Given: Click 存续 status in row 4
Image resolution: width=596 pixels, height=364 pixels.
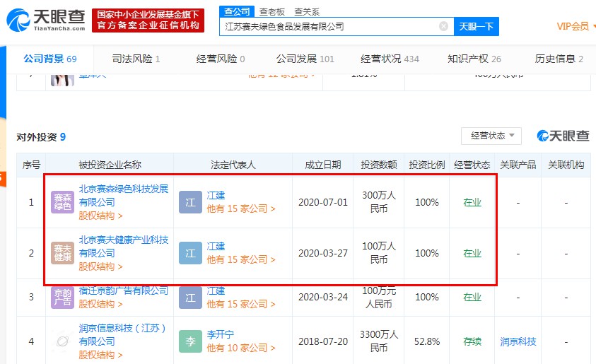Looking at the screenshot, I should 472,341.
